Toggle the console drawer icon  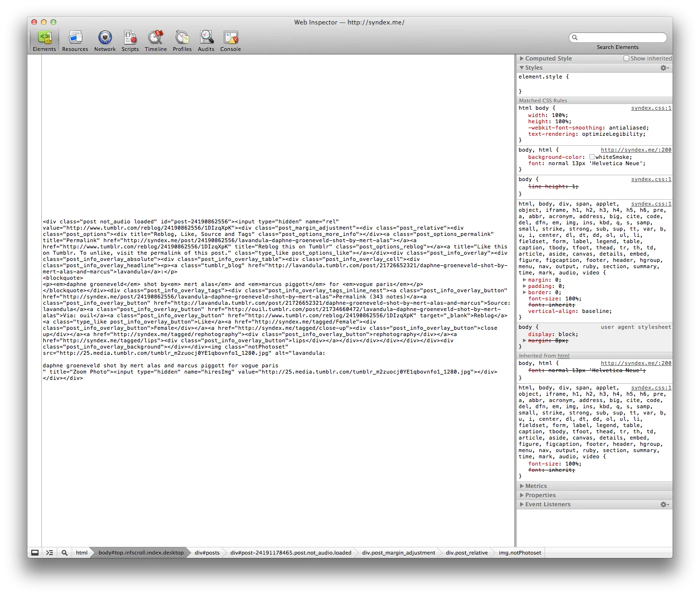point(50,553)
